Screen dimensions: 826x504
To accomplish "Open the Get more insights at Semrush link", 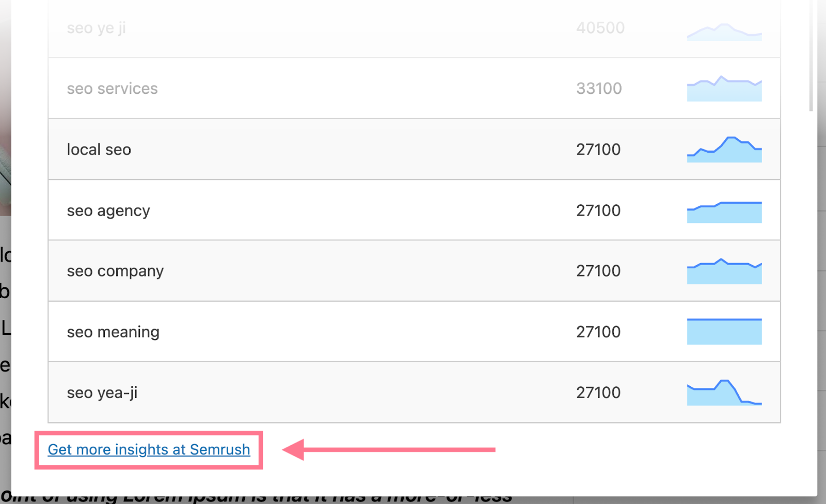I will tap(149, 450).
